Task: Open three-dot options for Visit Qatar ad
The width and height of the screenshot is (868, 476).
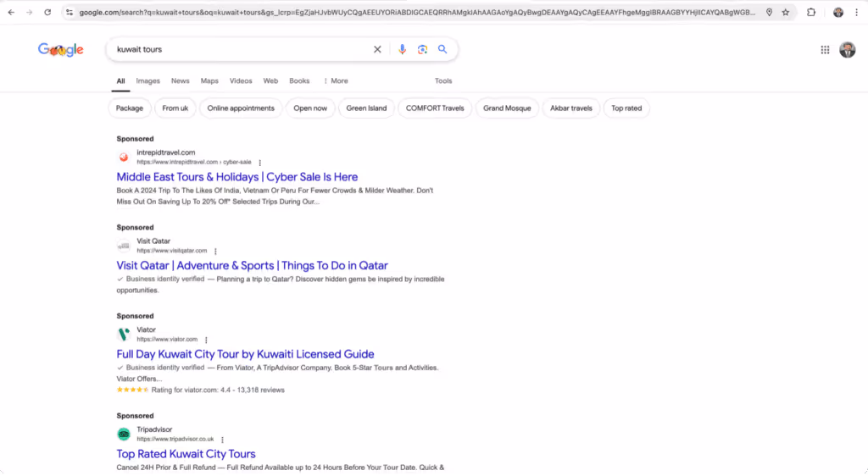Action: pos(215,251)
